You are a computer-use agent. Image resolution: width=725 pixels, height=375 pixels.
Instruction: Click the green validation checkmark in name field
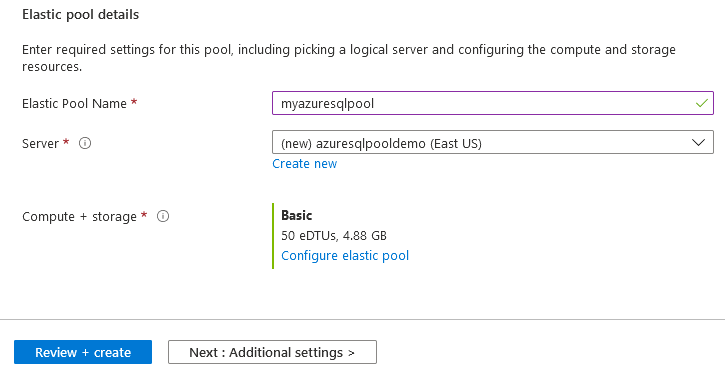701,103
